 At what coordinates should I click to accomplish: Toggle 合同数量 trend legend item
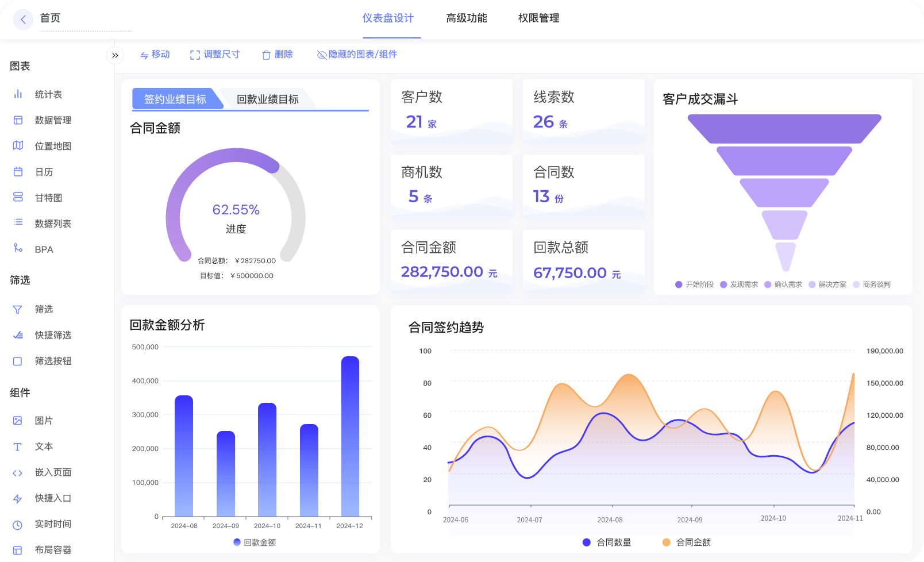pos(607,542)
